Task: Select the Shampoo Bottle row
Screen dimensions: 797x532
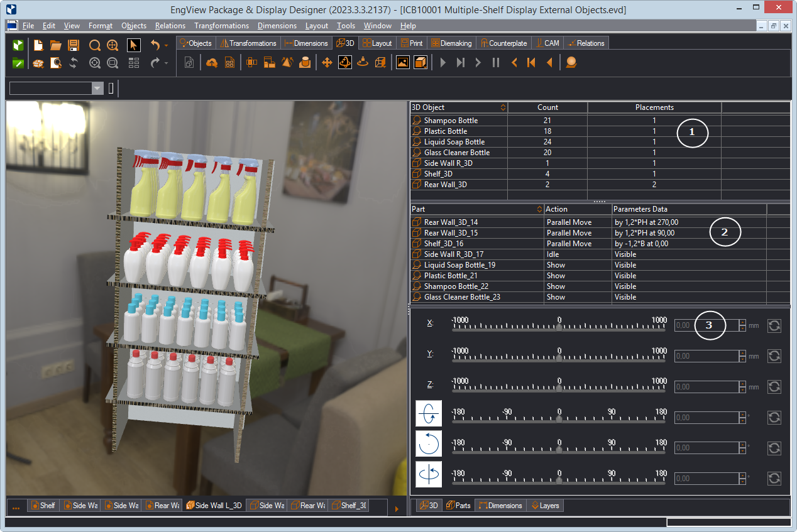Action: (600, 121)
